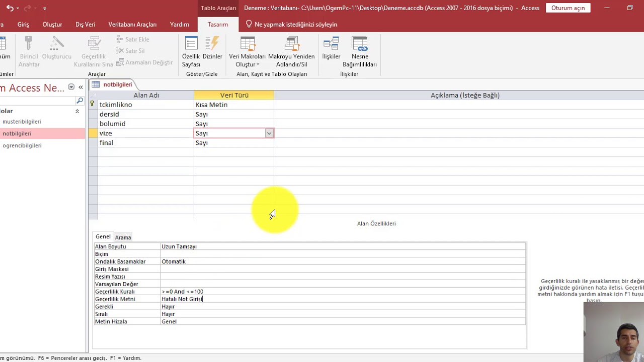Select the vize row selector
This screenshot has height=362, width=644.
click(x=93, y=133)
